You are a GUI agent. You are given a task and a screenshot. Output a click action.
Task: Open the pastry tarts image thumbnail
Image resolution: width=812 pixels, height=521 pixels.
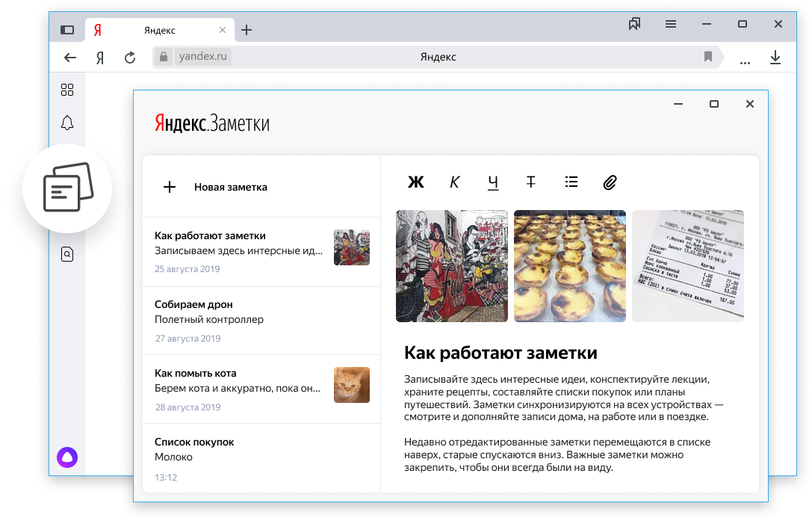570,266
